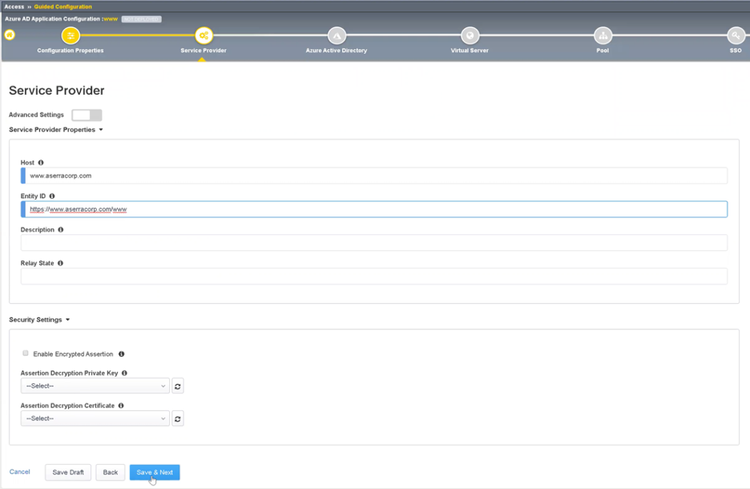Open the SSO step icon
The width and height of the screenshot is (750, 489).
736,35
